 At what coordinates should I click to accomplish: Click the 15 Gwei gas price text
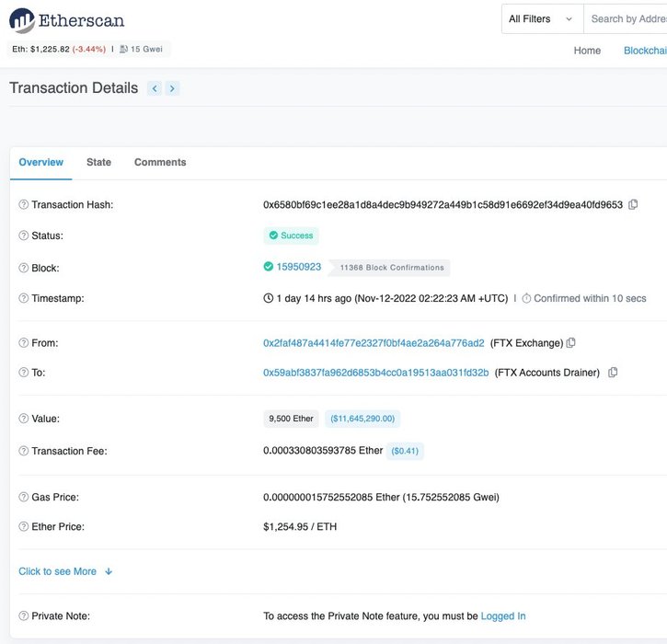pyautogui.click(x=146, y=49)
